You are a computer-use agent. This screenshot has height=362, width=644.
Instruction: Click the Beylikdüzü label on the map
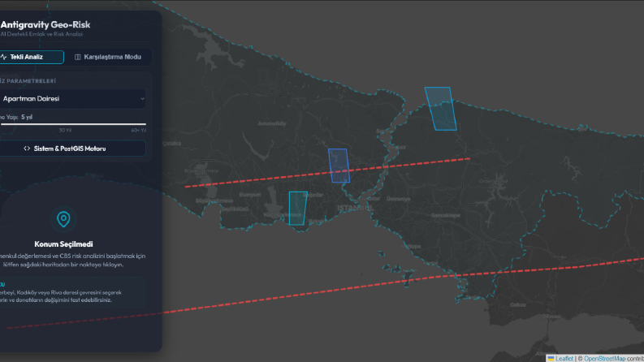click(235, 209)
